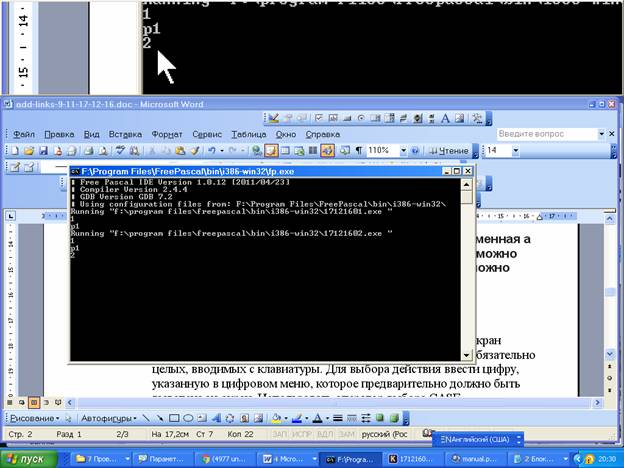Insert hyperlink using the globe icon

click(257, 151)
